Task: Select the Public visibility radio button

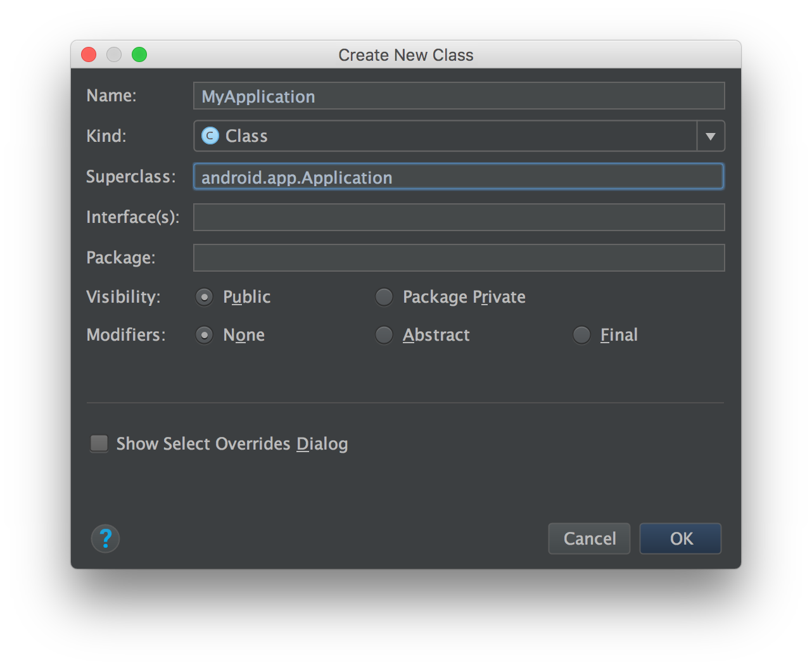Action: 204,296
